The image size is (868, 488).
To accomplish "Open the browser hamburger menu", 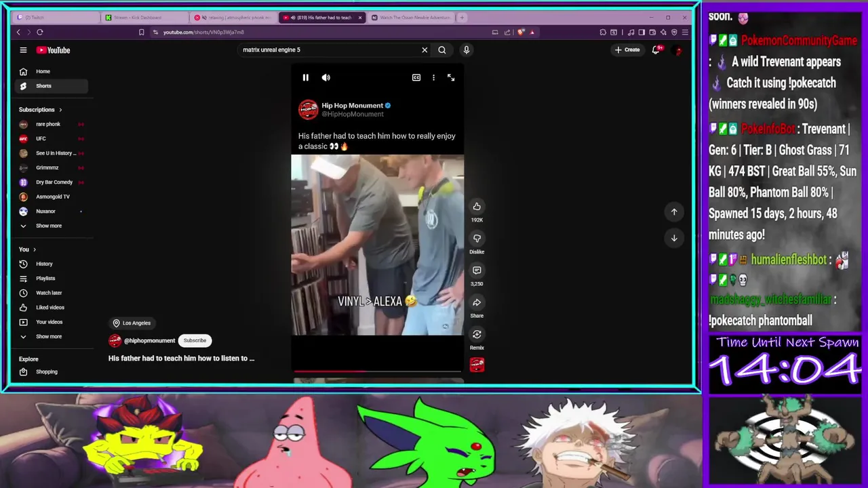I will [685, 32].
